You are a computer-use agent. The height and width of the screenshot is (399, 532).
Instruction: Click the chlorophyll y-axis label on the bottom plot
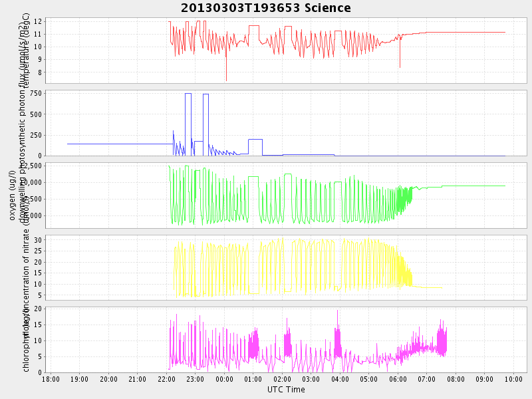27,339
